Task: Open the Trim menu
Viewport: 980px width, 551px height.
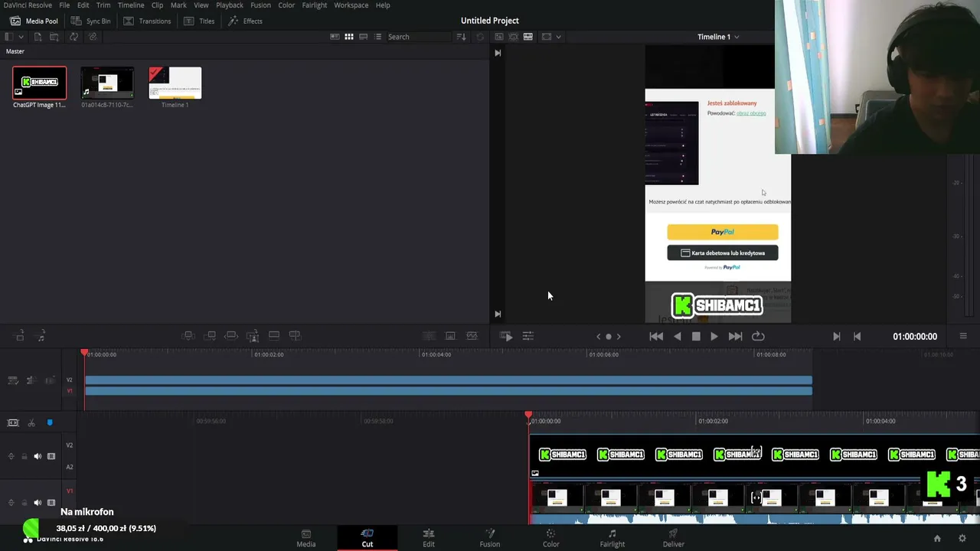Action: click(103, 5)
